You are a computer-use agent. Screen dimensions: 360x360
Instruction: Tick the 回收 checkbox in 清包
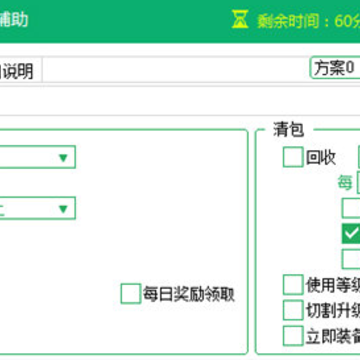click(293, 157)
